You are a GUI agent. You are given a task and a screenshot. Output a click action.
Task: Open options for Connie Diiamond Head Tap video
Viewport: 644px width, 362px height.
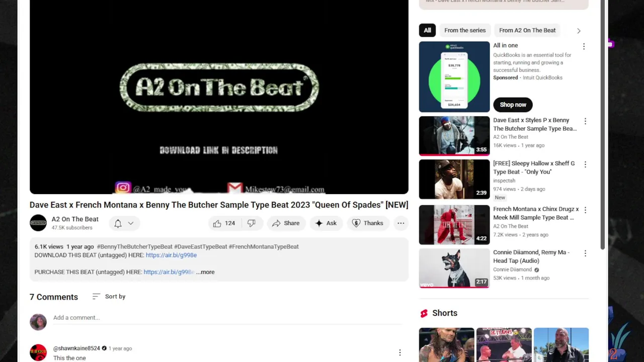tap(585, 253)
